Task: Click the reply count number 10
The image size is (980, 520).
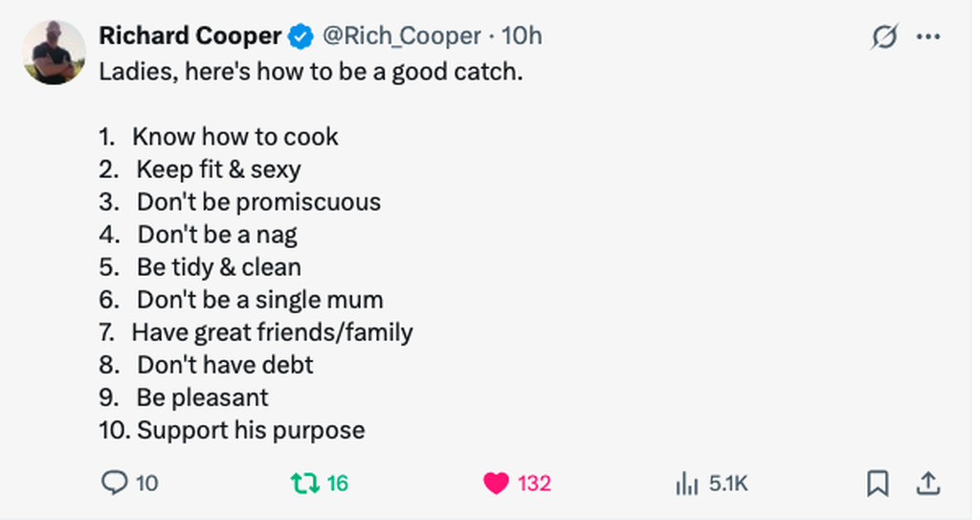Action: [146, 484]
